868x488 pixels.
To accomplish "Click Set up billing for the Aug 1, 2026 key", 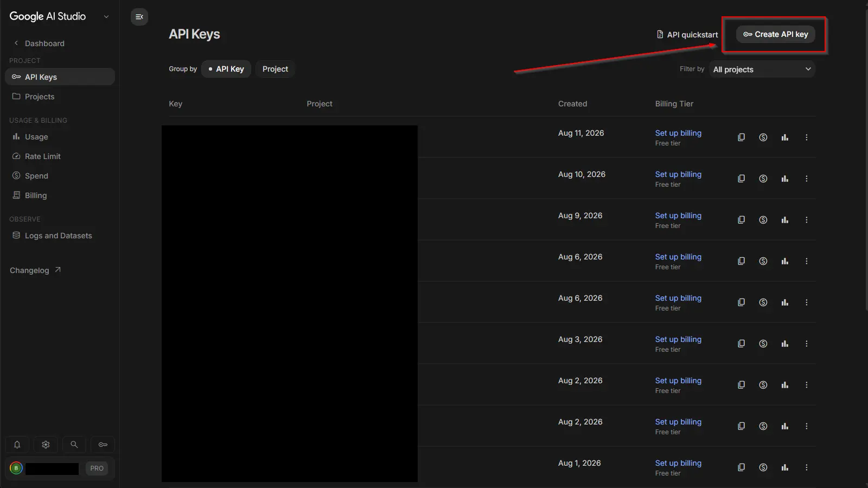I will tap(678, 463).
